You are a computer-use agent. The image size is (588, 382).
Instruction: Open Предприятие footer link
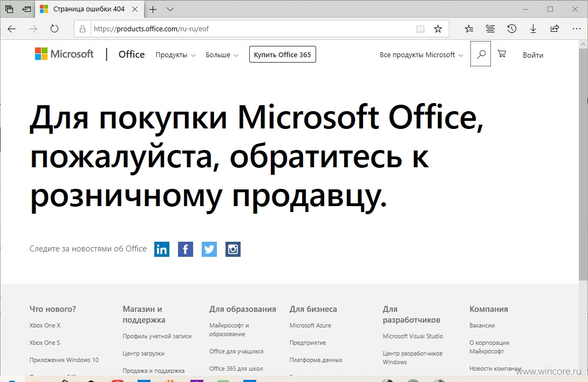click(308, 343)
